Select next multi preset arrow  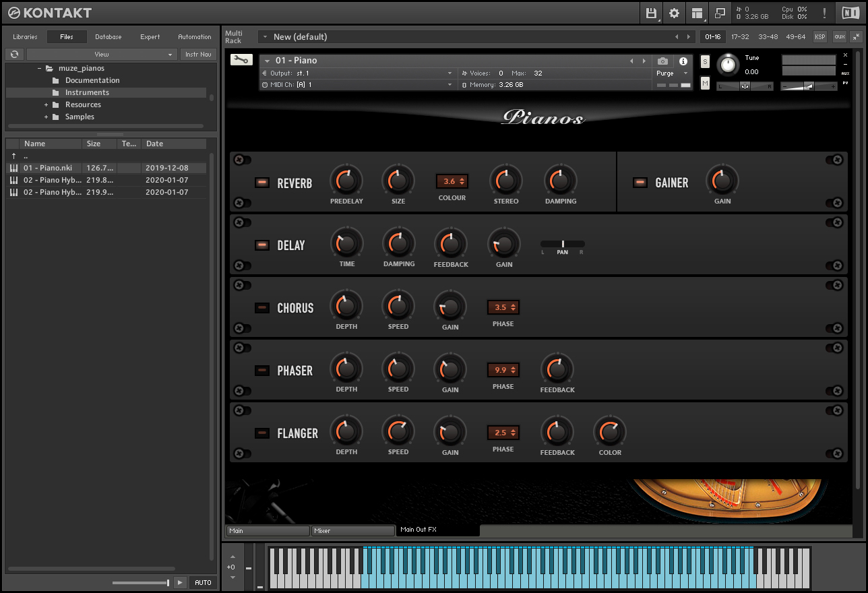[688, 37]
